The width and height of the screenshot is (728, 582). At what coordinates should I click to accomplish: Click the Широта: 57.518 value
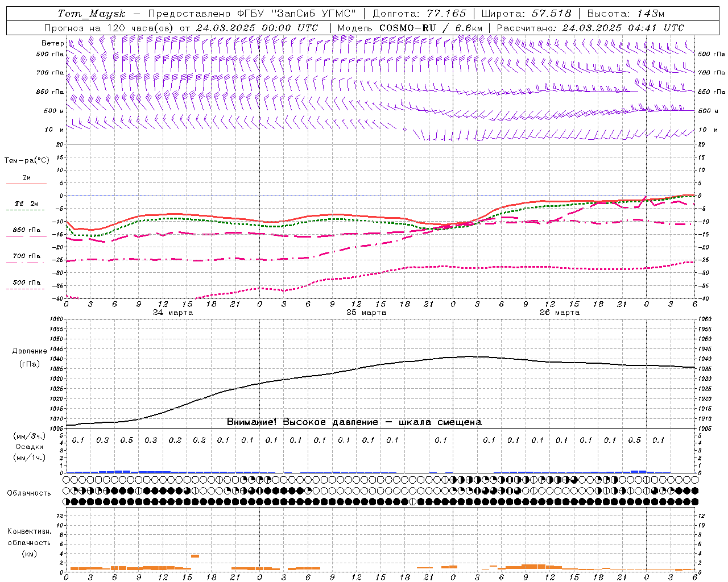coord(527,14)
